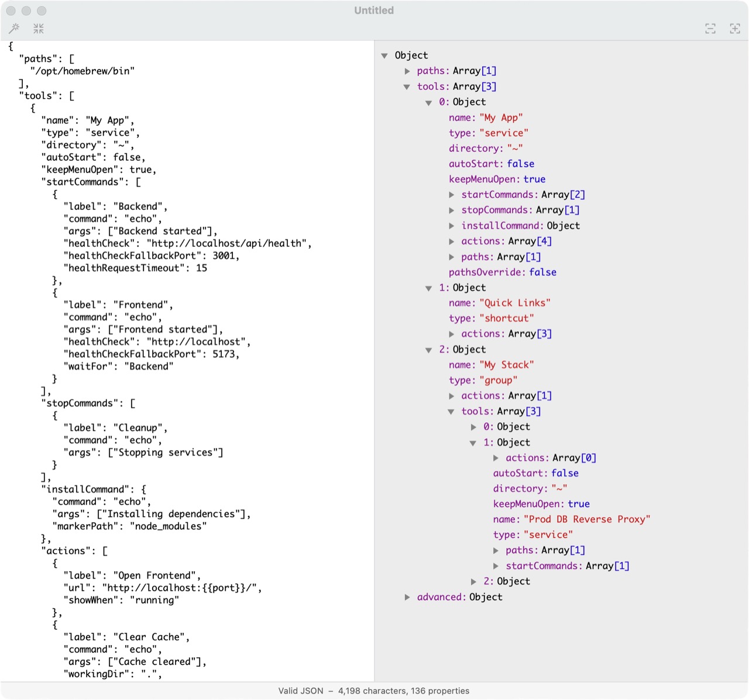The image size is (749, 700).
Task: Click the "healthCheckFallbackPort": 3001 line
Action: point(152,256)
